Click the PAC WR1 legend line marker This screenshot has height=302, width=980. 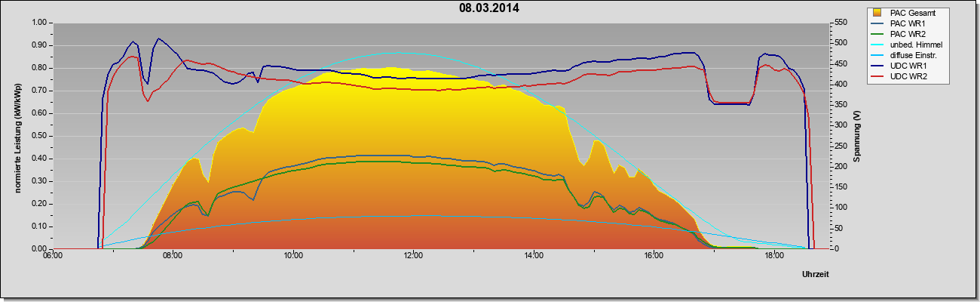click(x=877, y=23)
